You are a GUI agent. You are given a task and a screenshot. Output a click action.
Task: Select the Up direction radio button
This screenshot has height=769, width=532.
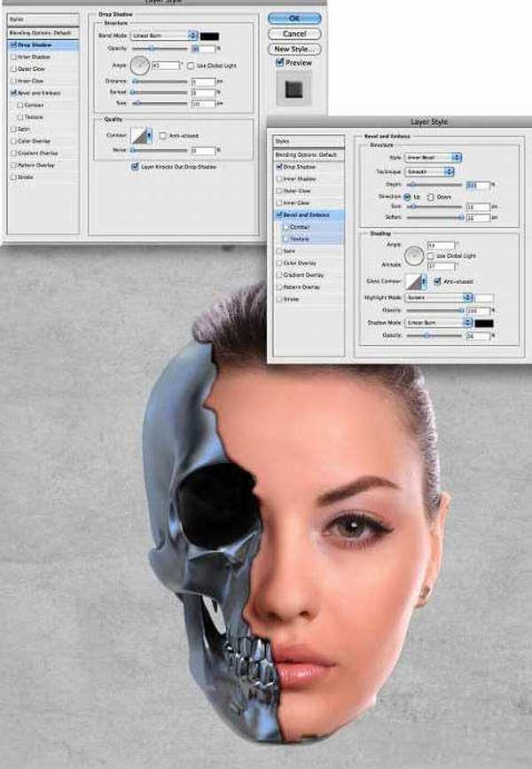(x=407, y=195)
